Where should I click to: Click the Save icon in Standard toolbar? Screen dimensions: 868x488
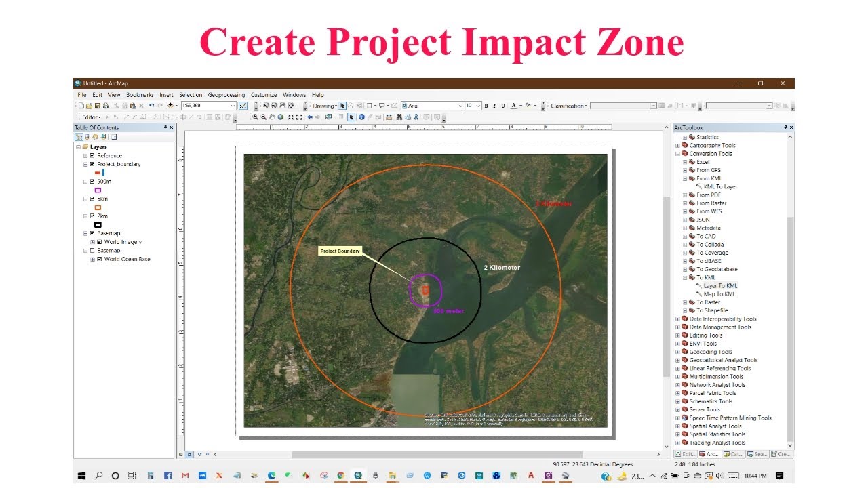(x=98, y=106)
